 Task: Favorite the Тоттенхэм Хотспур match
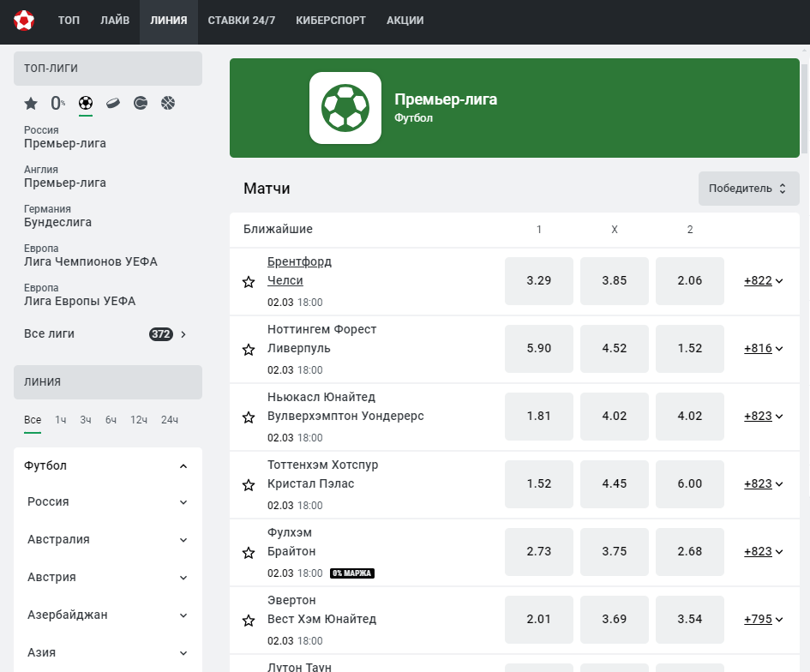click(249, 485)
